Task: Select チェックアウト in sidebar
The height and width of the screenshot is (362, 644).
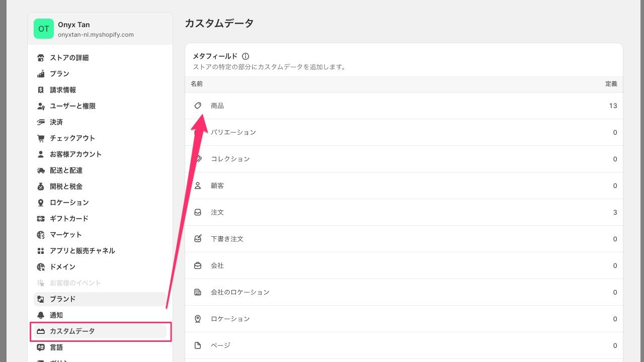Action: click(x=100, y=138)
